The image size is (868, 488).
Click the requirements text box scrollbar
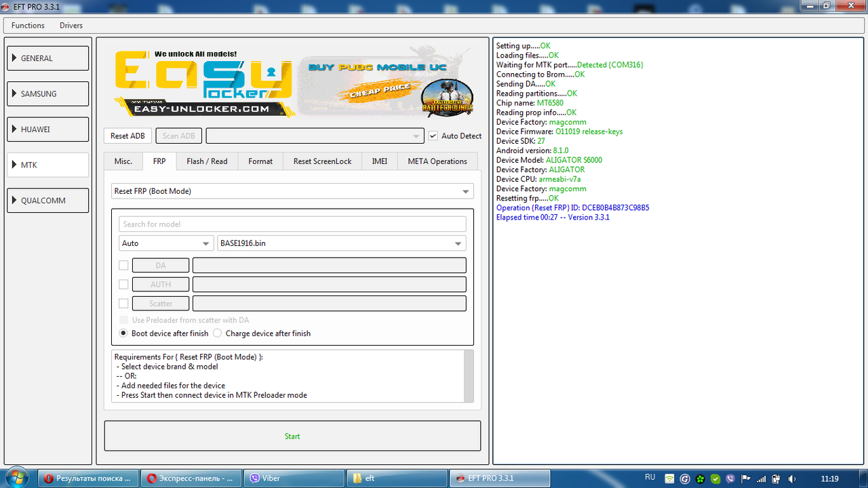[x=468, y=376]
